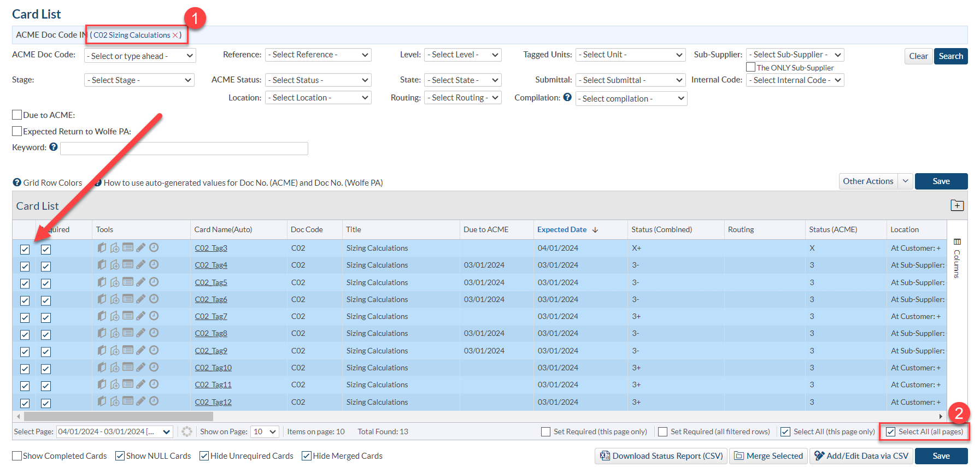The image size is (980, 467).
Task: Toggle Hide Unrequired Cards checkbox
Action: coord(204,456)
